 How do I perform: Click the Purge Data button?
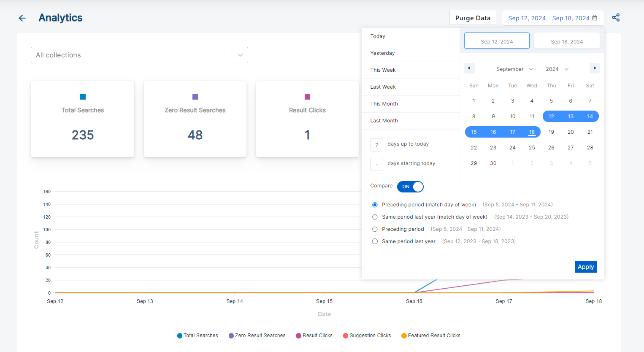pyautogui.click(x=473, y=18)
